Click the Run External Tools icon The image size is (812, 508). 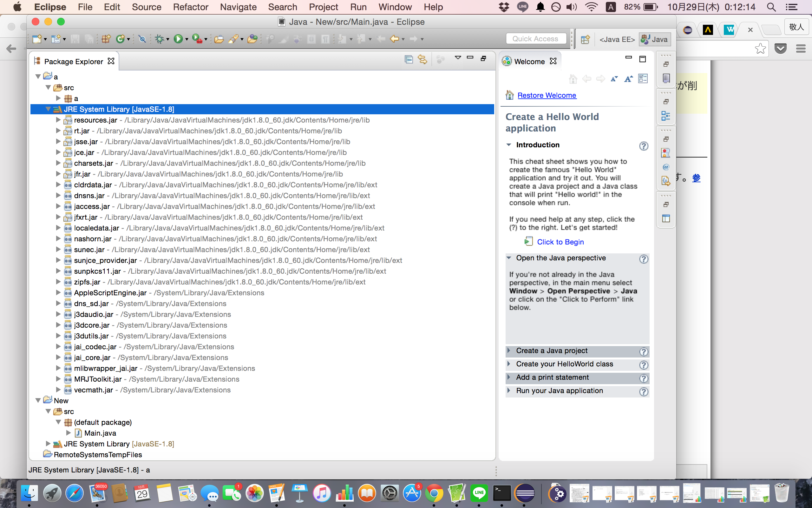(x=197, y=39)
